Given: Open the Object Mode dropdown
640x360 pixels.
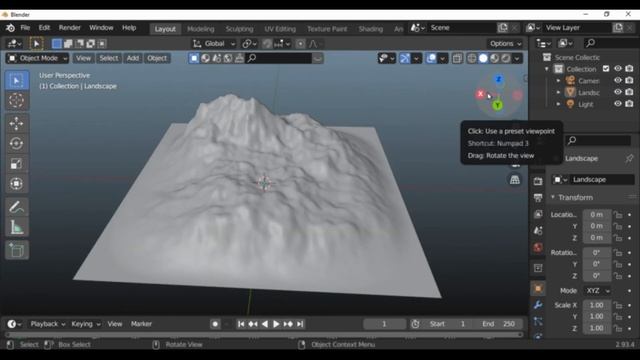Looking at the screenshot, I should point(38,58).
